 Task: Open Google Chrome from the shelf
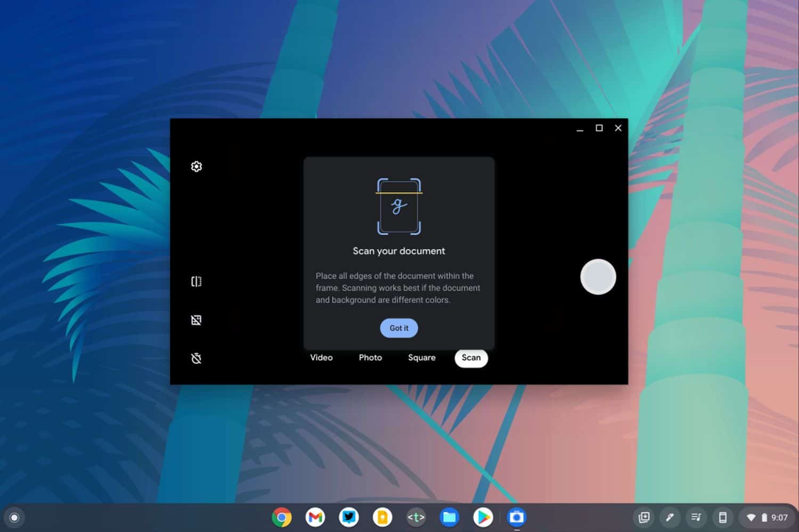[x=282, y=517]
